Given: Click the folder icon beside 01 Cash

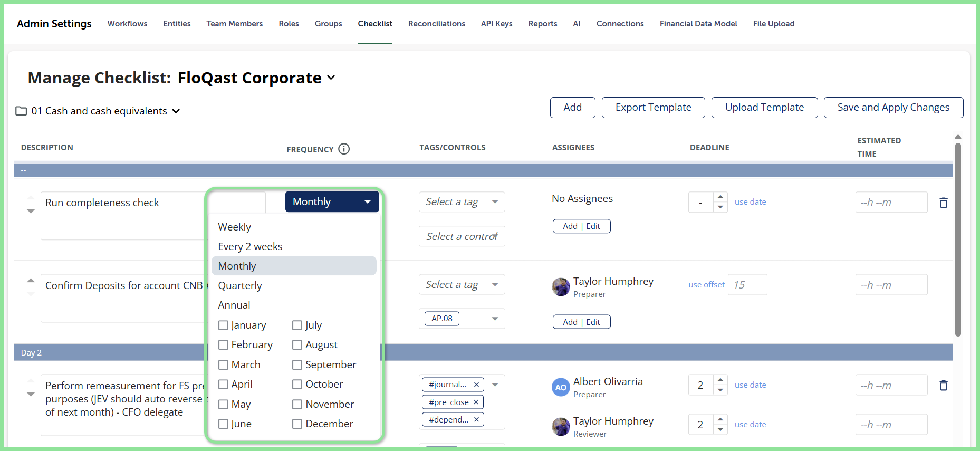Looking at the screenshot, I should (21, 111).
